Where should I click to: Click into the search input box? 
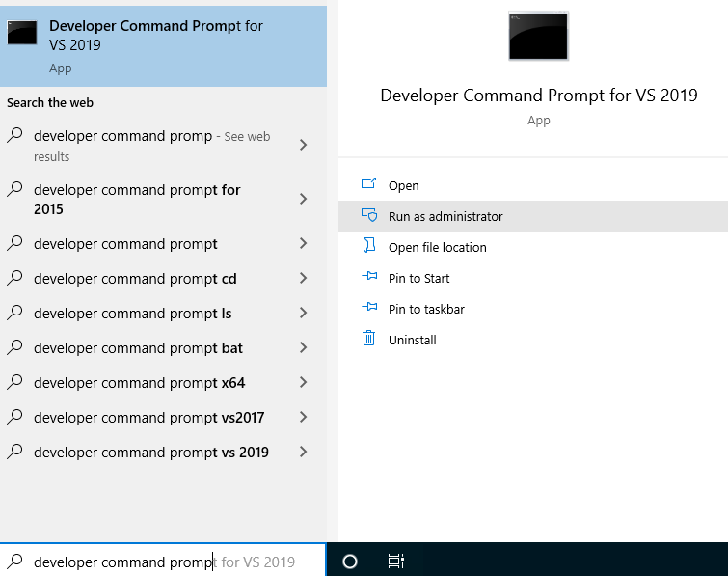click(163, 562)
